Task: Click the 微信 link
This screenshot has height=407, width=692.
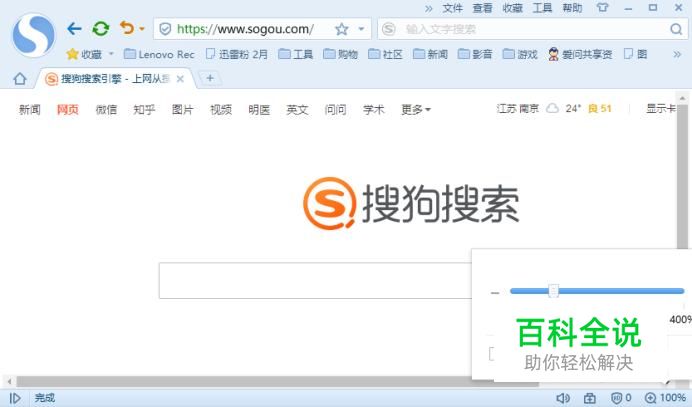Action: [106, 109]
